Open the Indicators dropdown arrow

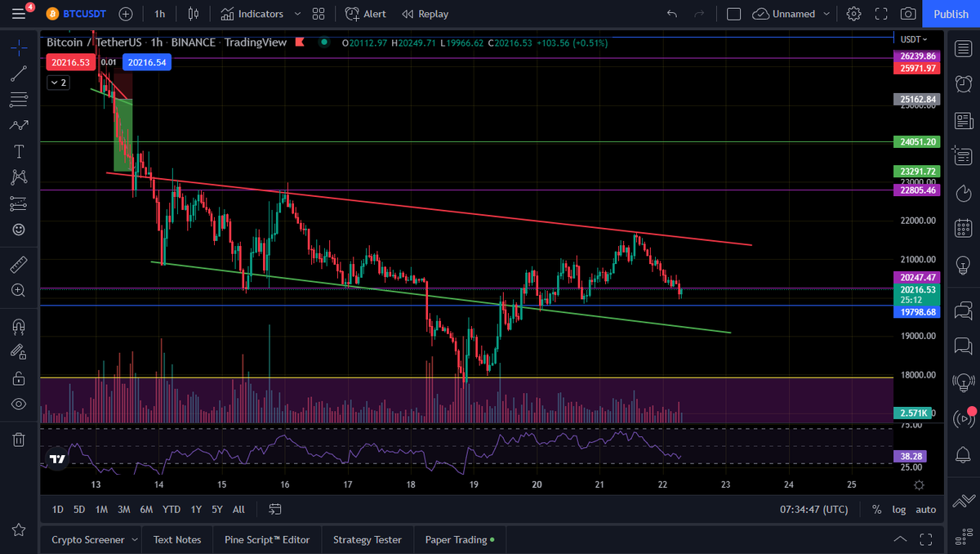coord(296,13)
